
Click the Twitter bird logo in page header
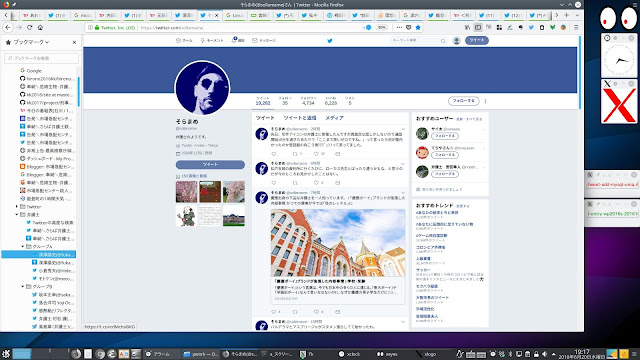click(x=330, y=40)
